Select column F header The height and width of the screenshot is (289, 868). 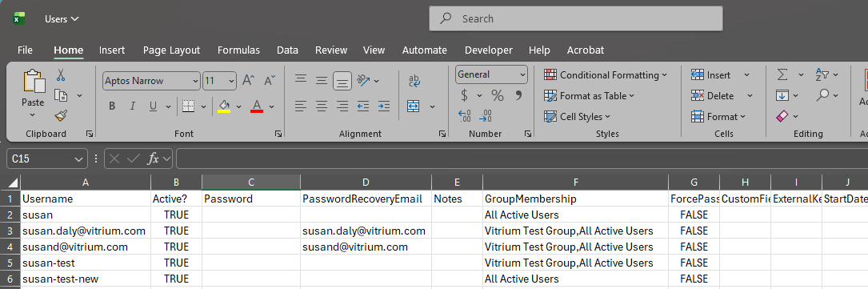coord(575,183)
